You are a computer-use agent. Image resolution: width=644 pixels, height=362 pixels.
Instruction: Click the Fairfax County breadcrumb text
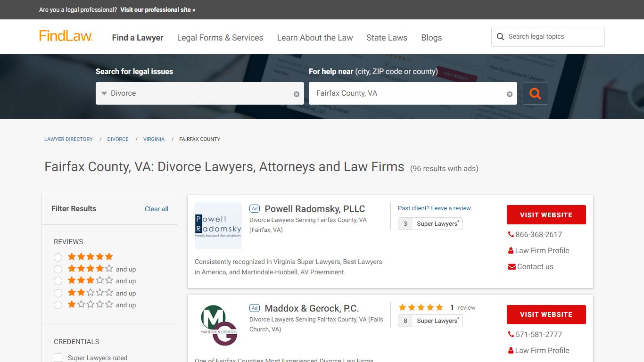pyautogui.click(x=200, y=139)
